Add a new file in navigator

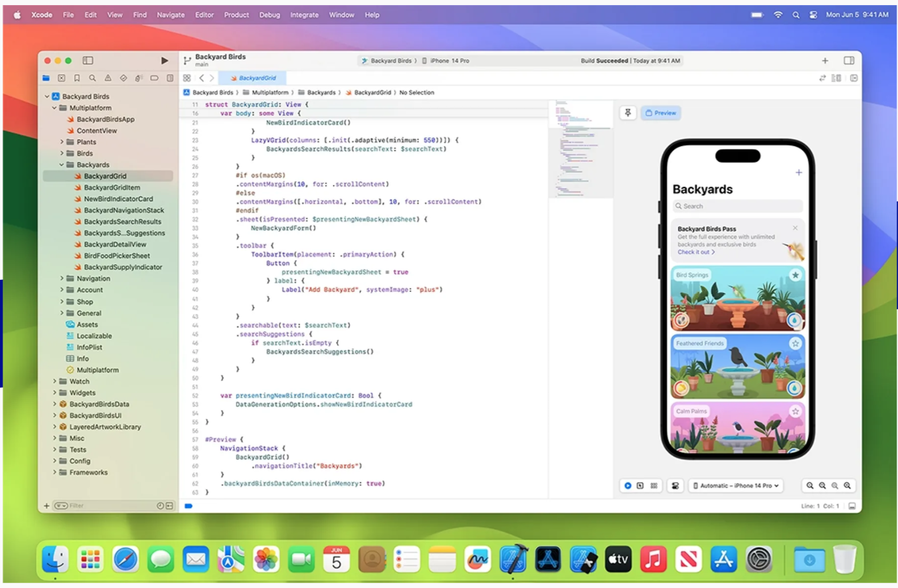(x=47, y=506)
